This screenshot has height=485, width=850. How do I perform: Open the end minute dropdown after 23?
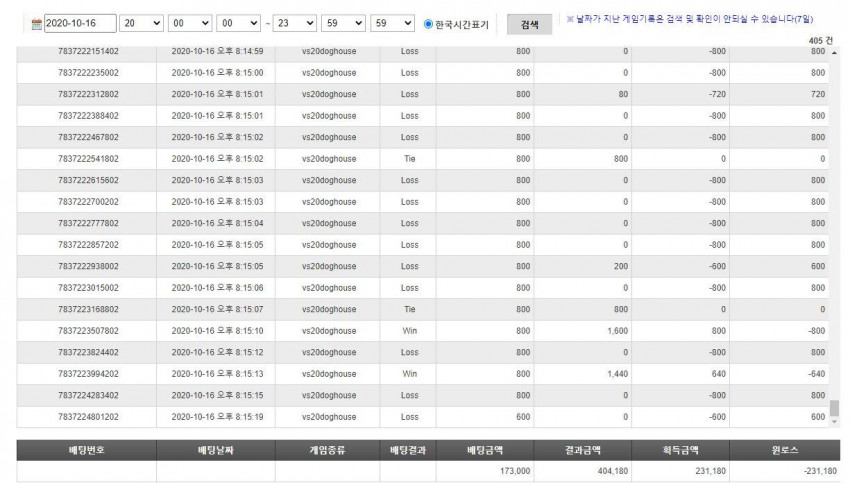click(343, 23)
